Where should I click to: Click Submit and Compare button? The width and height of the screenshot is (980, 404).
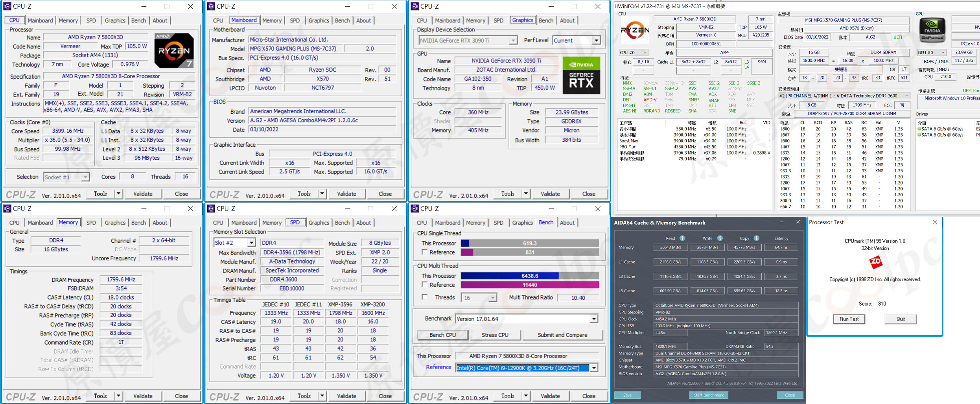[562, 335]
